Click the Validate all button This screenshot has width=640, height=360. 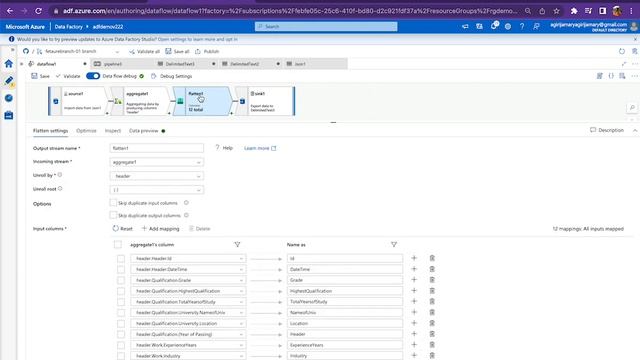coord(144,51)
